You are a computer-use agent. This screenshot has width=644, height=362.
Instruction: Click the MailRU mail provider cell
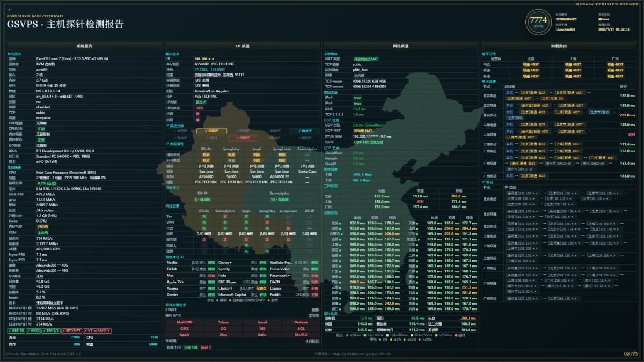(301, 334)
